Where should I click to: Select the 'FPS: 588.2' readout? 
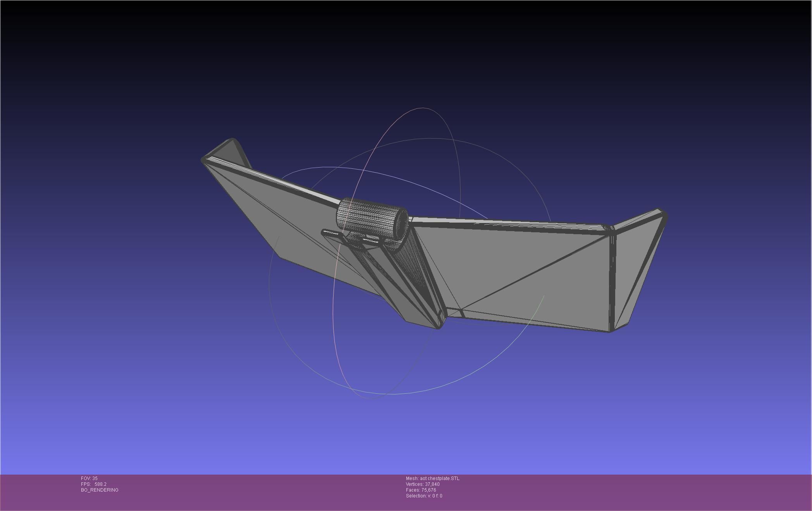click(x=94, y=484)
